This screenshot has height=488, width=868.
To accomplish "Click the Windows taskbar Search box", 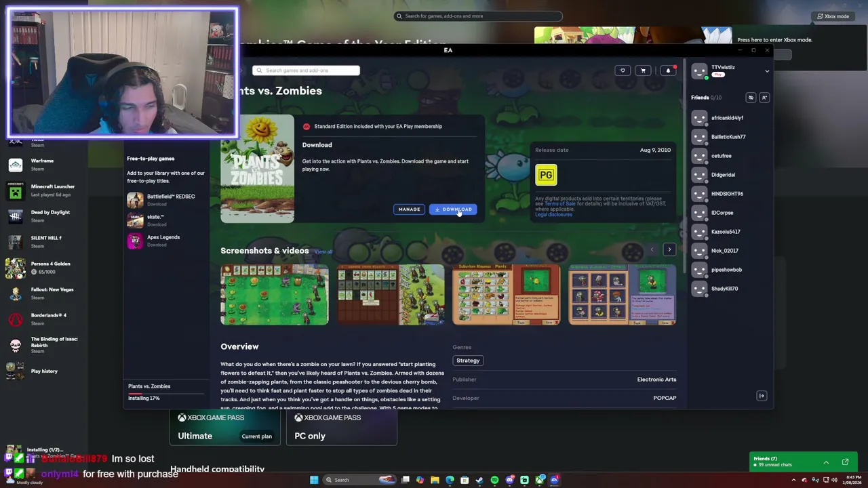I will pyautogui.click(x=359, y=480).
